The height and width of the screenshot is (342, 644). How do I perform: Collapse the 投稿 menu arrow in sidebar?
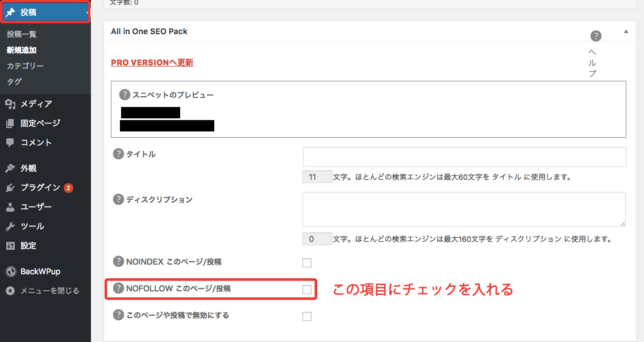coord(88,12)
